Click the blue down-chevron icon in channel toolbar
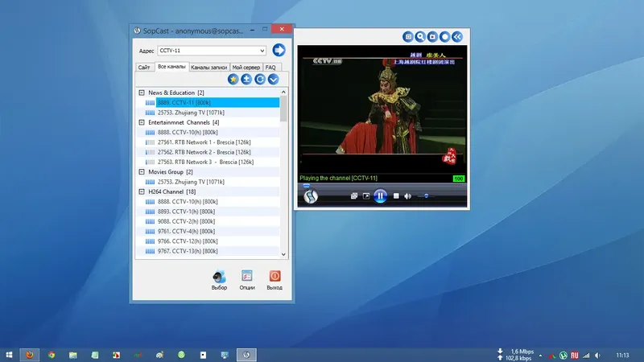 coord(274,79)
